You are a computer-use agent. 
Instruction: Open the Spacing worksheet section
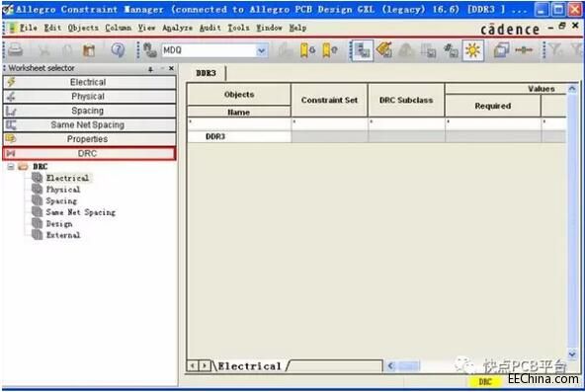(89, 111)
